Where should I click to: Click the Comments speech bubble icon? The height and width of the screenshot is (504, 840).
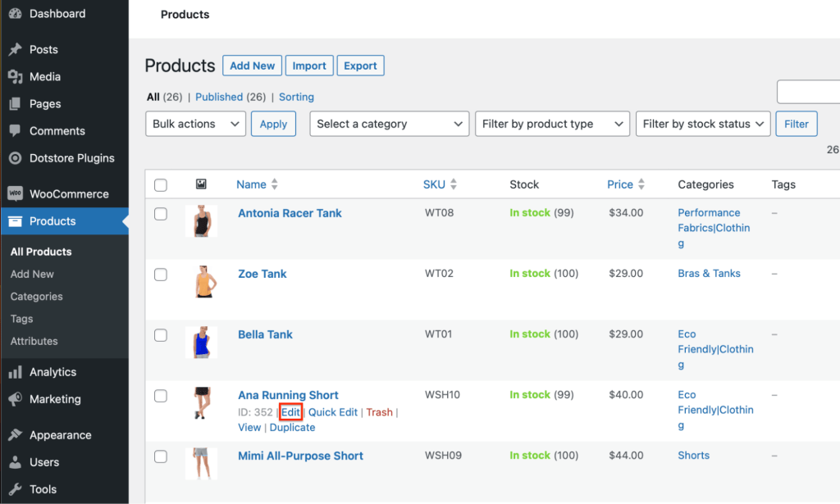15,131
